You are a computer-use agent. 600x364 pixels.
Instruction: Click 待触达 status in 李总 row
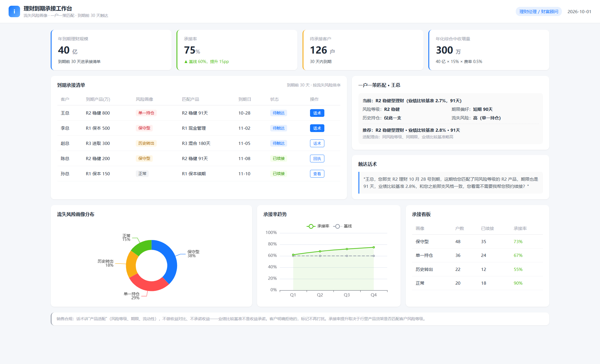(x=279, y=128)
